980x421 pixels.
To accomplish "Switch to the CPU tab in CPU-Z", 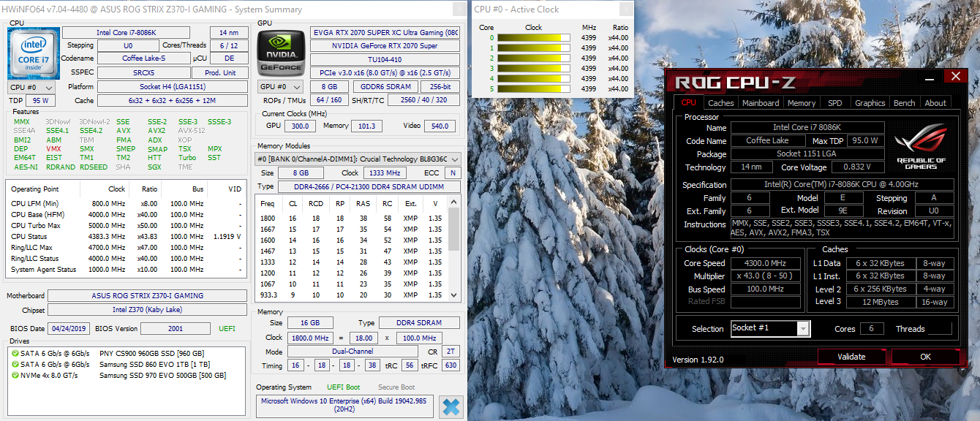I will (x=689, y=103).
